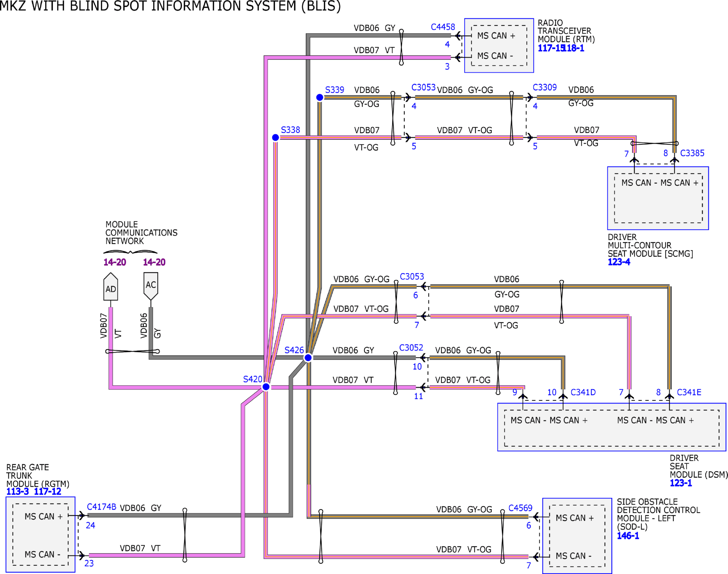Image resolution: width=728 pixels, height=574 pixels.
Task: Select the Radio Transceiver Module (RTM) box
Action: 499,45
